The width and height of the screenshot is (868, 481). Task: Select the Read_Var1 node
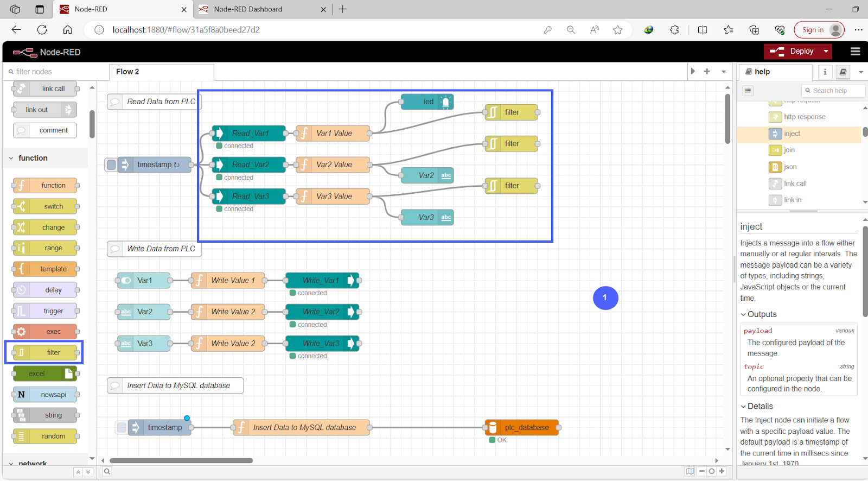click(x=249, y=133)
